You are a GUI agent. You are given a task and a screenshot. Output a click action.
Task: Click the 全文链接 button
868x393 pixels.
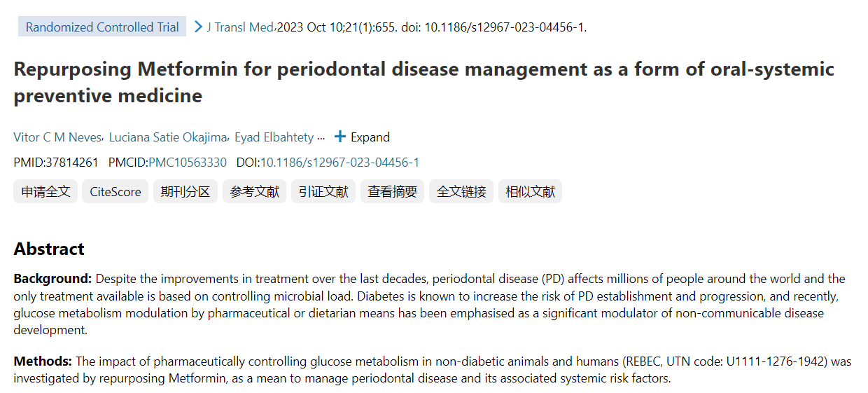[x=461, y=192]
